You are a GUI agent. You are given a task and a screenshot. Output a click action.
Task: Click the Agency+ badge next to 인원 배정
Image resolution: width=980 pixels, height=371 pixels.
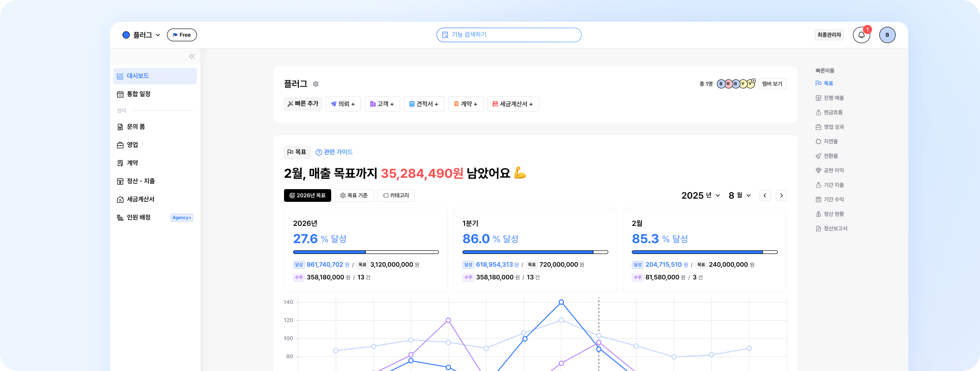point(182,218)
